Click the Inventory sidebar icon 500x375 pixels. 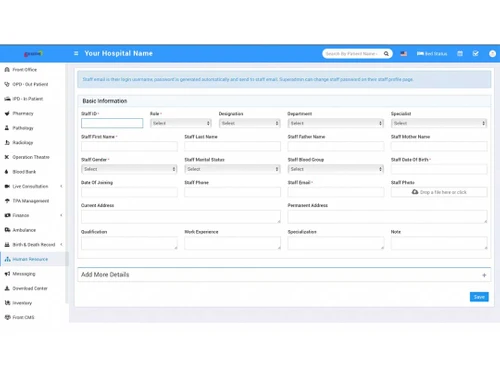click(x=7, y=303)
